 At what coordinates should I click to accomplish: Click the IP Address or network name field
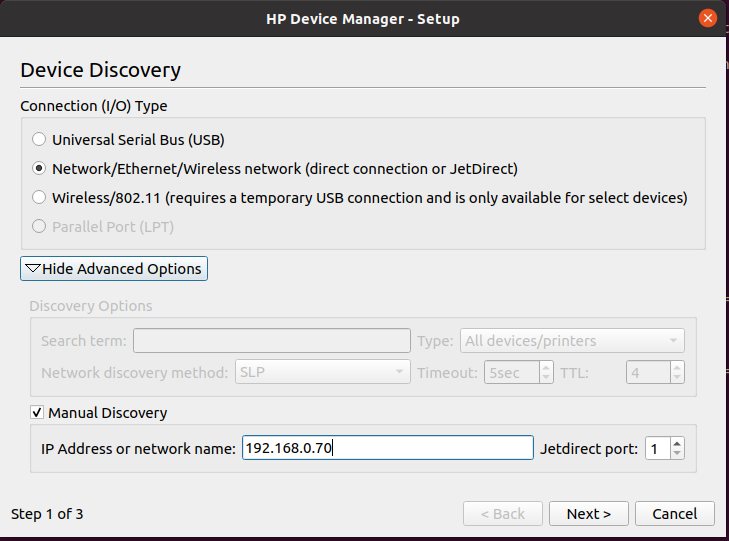click(387, 448)
